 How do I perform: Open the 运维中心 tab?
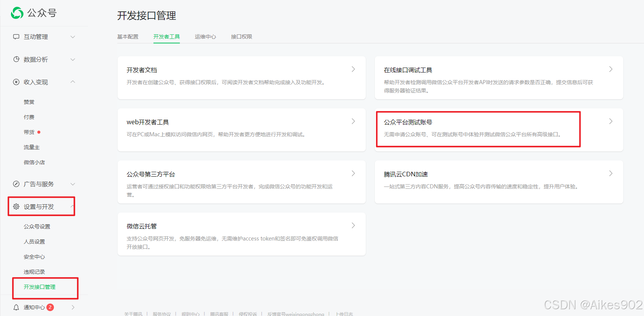205,37
